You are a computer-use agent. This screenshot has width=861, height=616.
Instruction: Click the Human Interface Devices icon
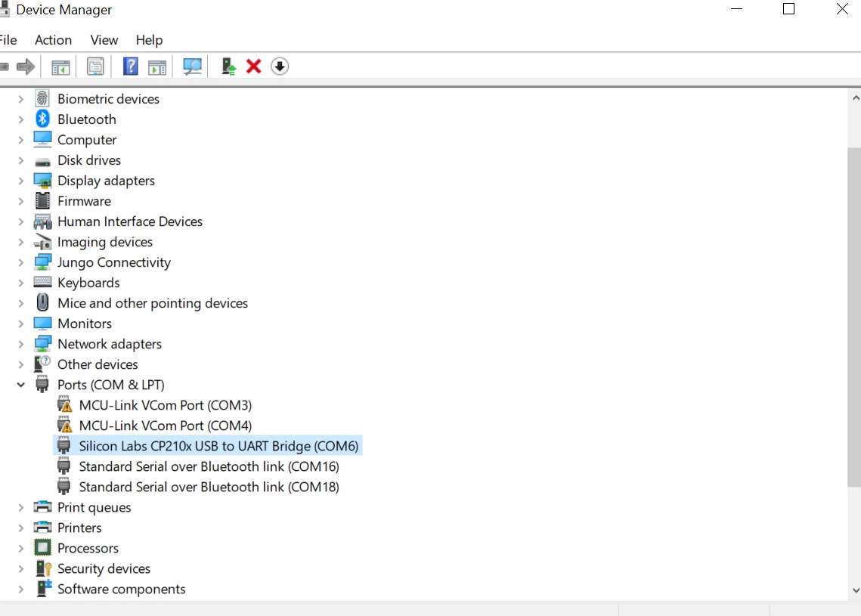pos(42,221)
